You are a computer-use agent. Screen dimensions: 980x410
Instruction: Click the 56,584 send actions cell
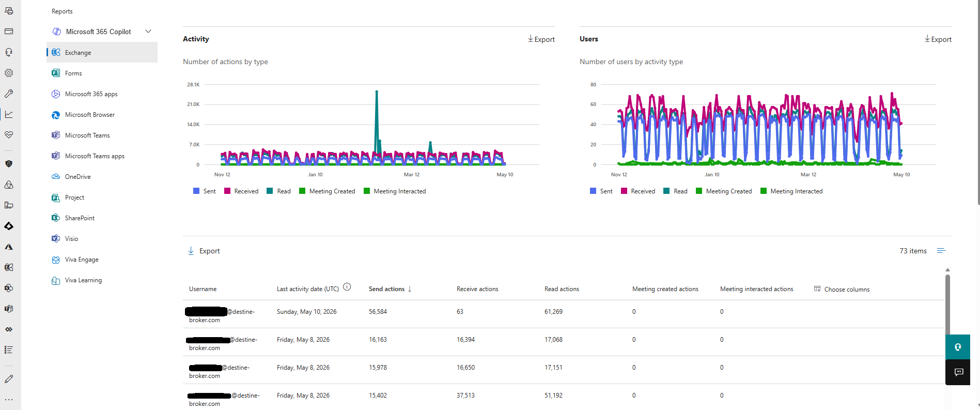(378, 312)
